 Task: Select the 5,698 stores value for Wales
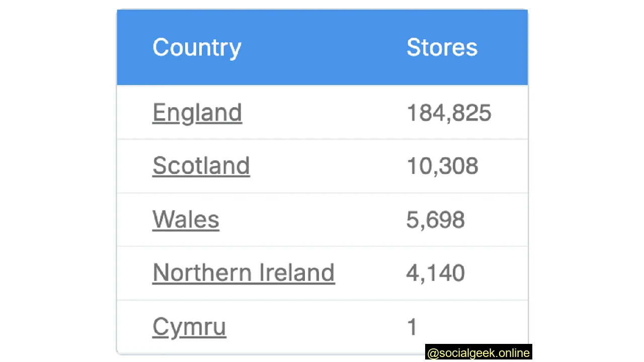coord(435,220)
